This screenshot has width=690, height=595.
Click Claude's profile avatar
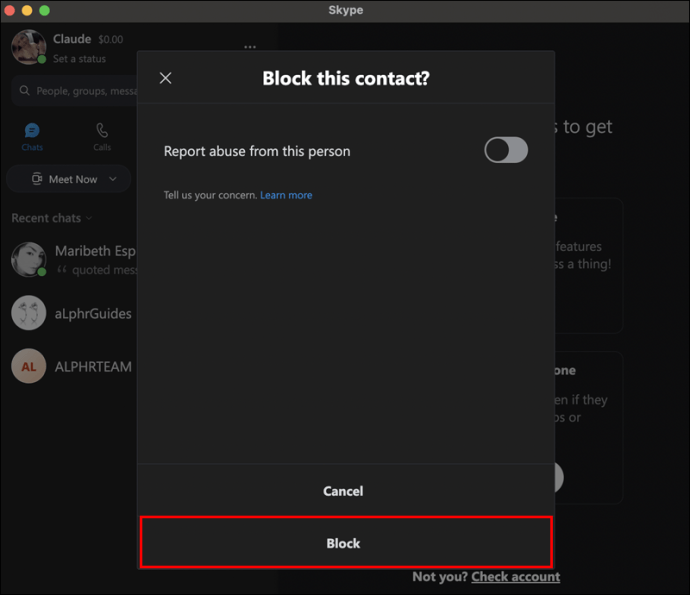[x=29, y=47]
